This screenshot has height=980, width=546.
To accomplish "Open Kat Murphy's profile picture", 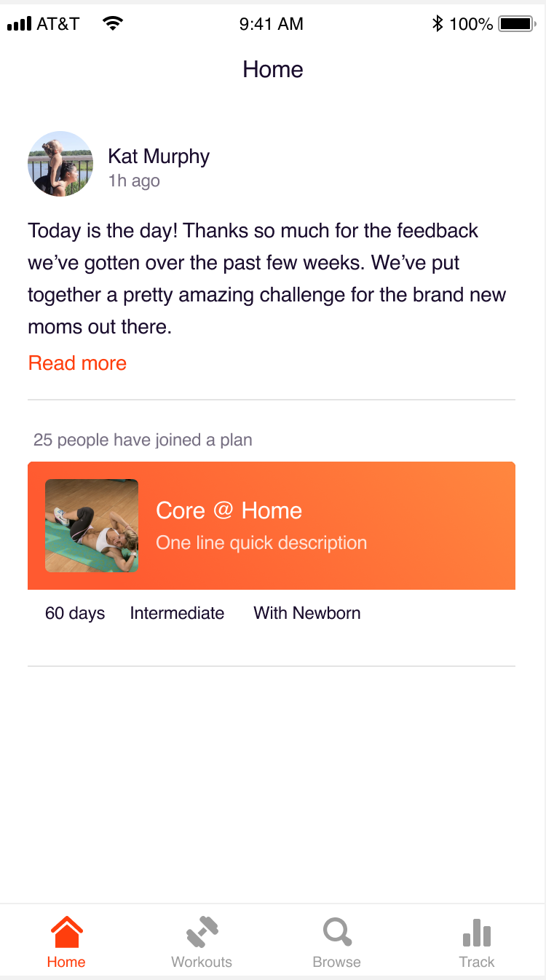I will [60, 164].
